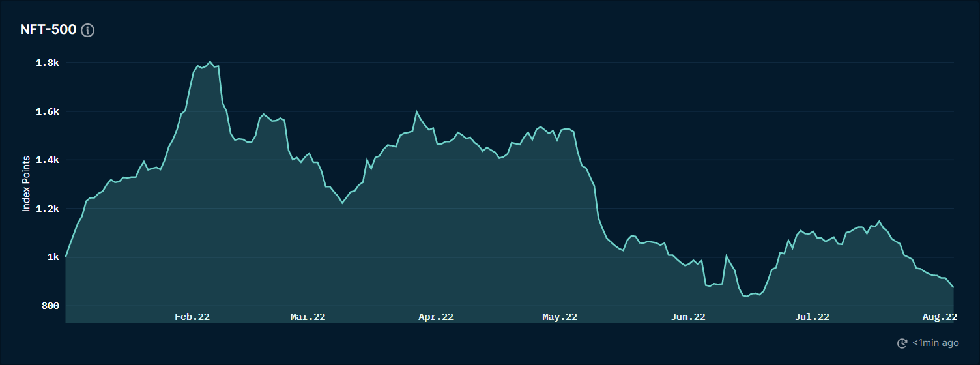Select the Feb.22 x-axis label
Viewport: 980px width, 365px height.
(192, 317)
